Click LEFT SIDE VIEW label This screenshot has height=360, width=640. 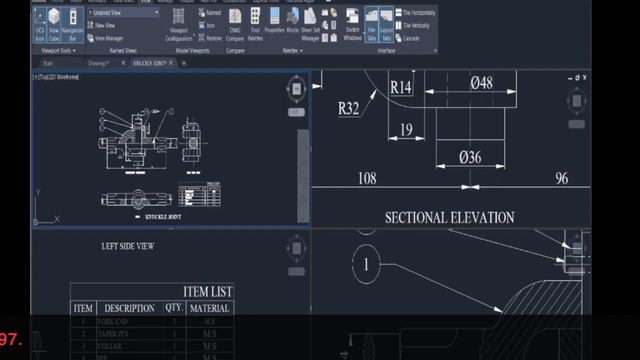(128, 246)
